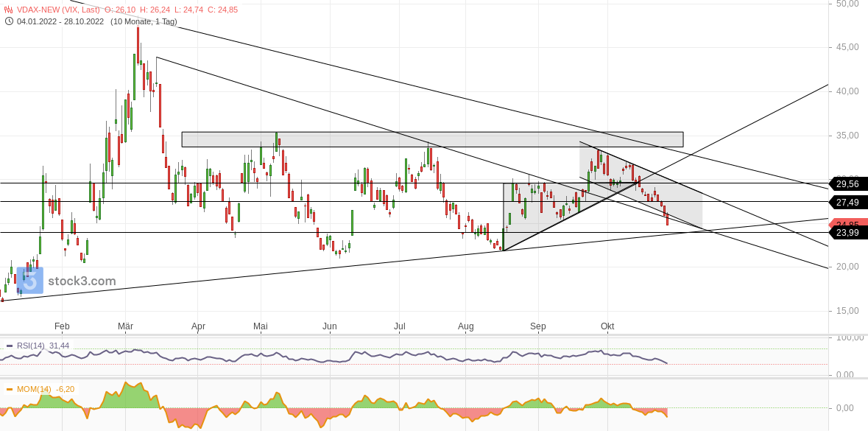The width and height of the screenshot is (868, 431).
Task: Expand the price label 27,49 on the axis
Action: tap(848, 201)
